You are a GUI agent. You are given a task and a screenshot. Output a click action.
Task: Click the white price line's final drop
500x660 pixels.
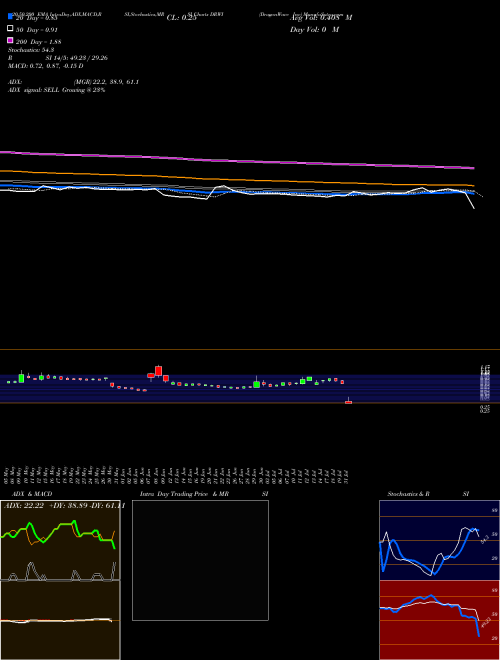471,202
